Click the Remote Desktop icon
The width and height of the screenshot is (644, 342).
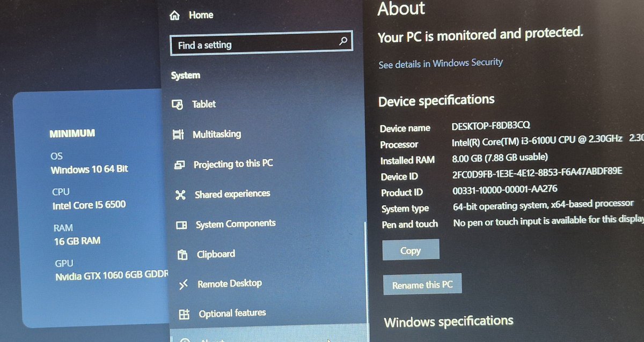[x=183, y=284]
